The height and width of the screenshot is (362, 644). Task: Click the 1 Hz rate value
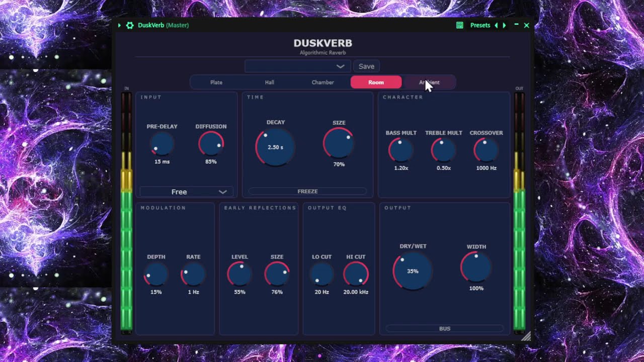coord(193,292)
